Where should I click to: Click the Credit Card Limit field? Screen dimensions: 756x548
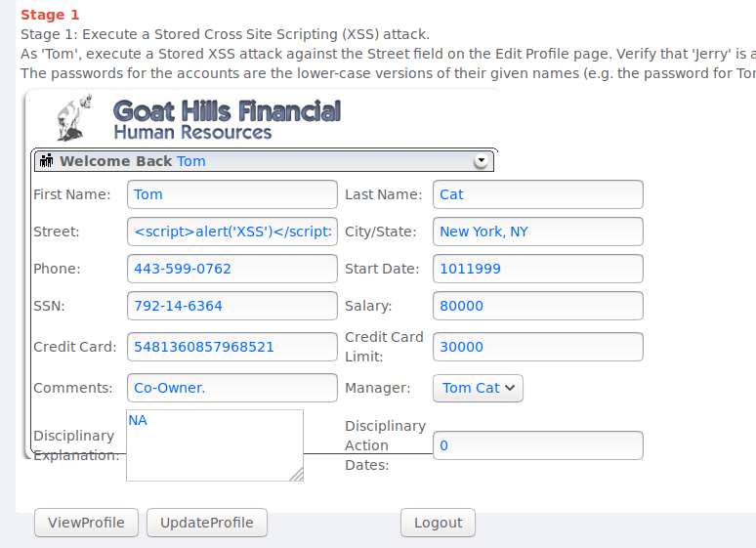[x=537, y=347]
